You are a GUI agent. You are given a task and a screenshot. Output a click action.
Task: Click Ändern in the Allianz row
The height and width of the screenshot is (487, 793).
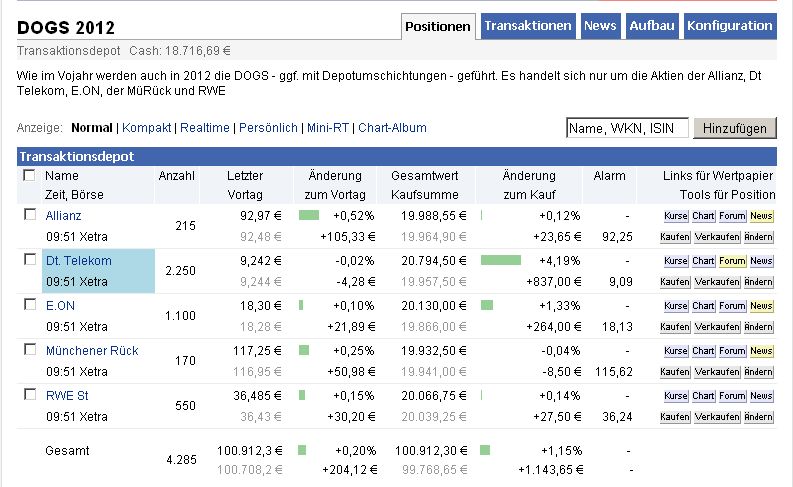[759, 237]
